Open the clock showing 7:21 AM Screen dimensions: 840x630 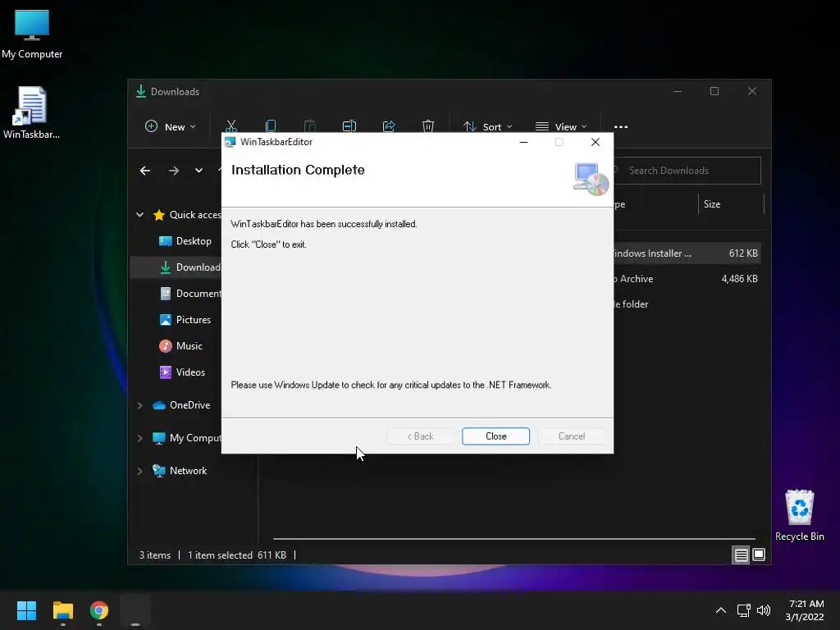[805, 610]
